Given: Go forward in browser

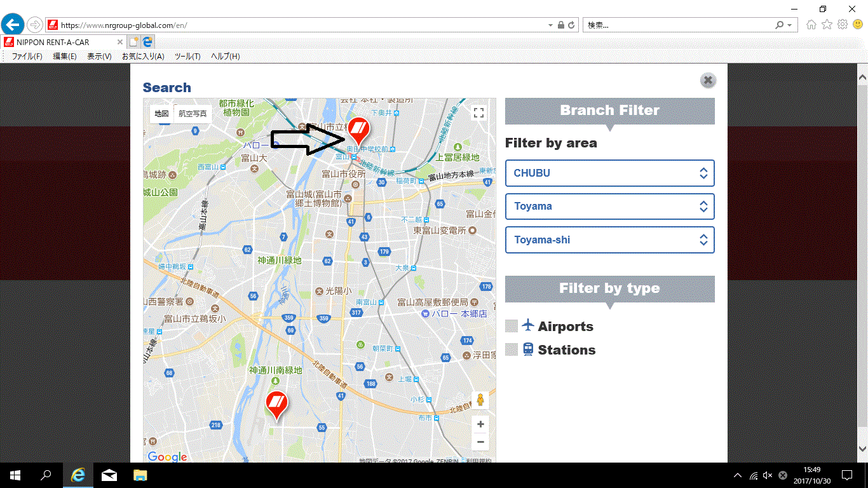Looking at the screenshot, I should pos(35,25).
